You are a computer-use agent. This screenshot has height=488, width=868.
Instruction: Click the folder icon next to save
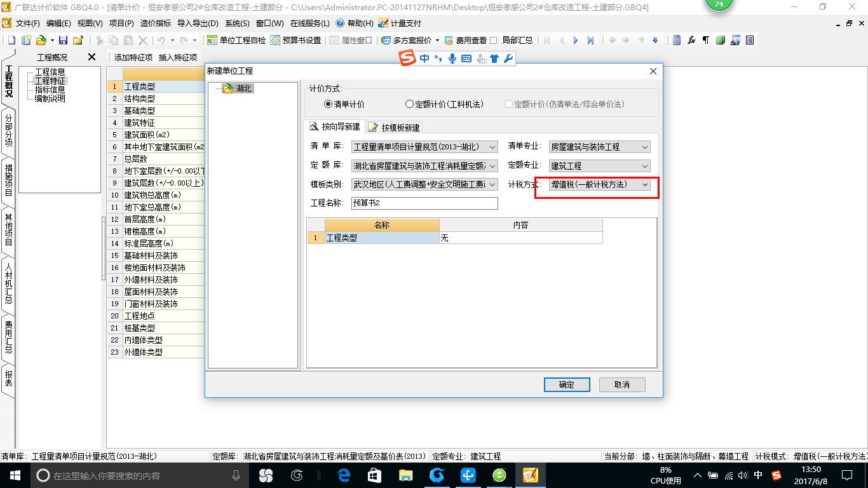coord(78,40)
